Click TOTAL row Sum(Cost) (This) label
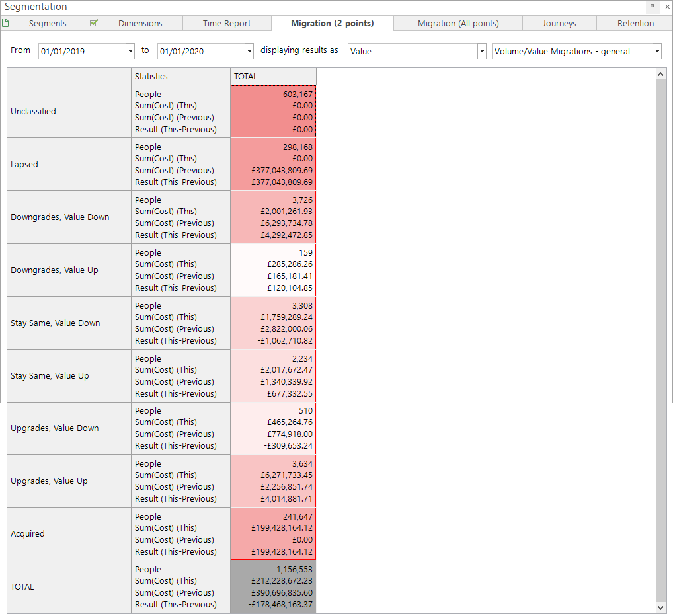The width and height of the screenshot is (673, 616). tap(166, 581)
